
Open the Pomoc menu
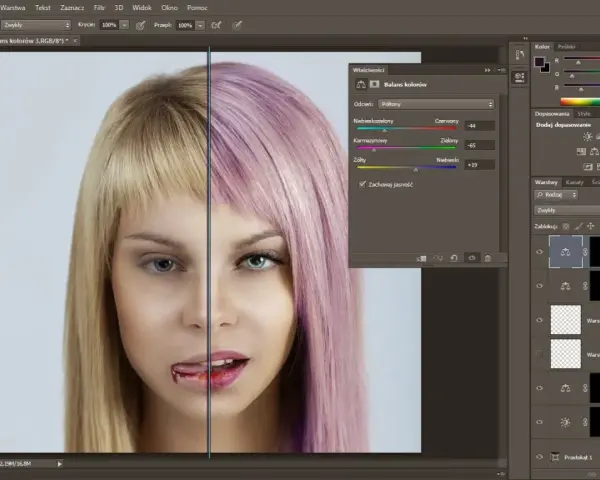coord(197,8)
